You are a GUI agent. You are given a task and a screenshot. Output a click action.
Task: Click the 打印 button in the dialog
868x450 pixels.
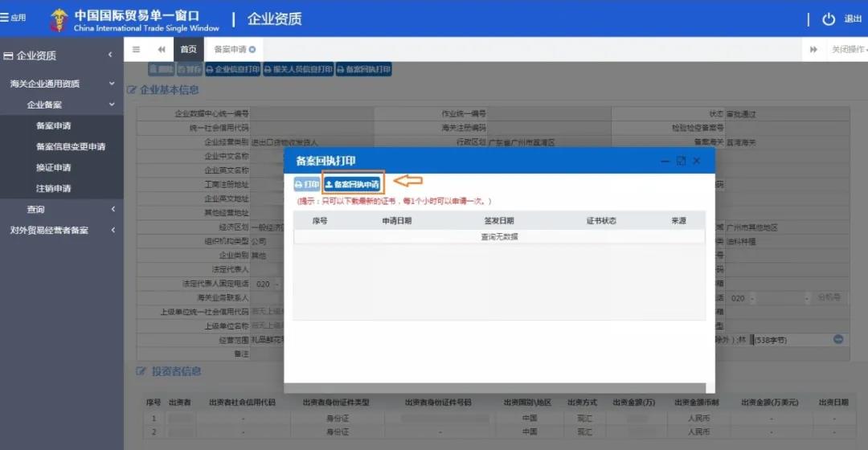[306, 185]
